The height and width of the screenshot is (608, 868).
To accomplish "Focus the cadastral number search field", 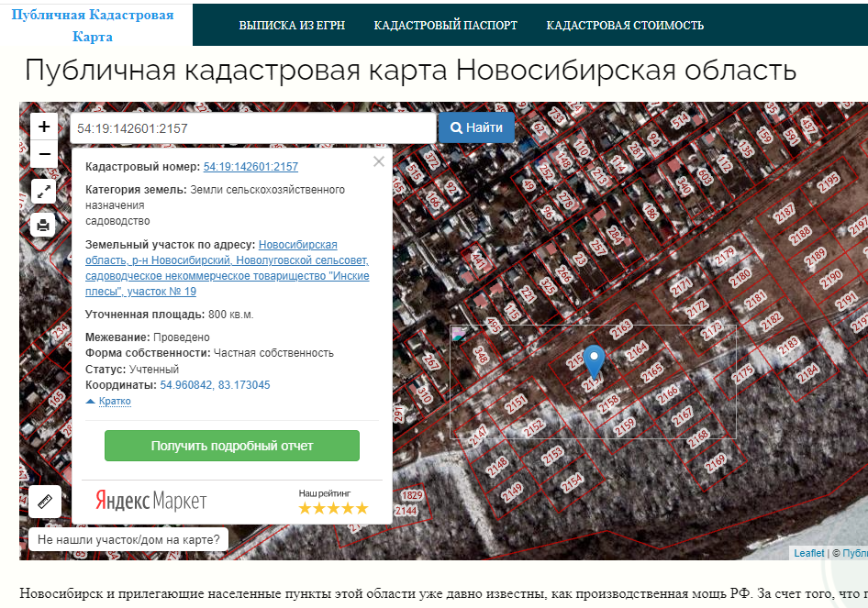I will 253,128.
